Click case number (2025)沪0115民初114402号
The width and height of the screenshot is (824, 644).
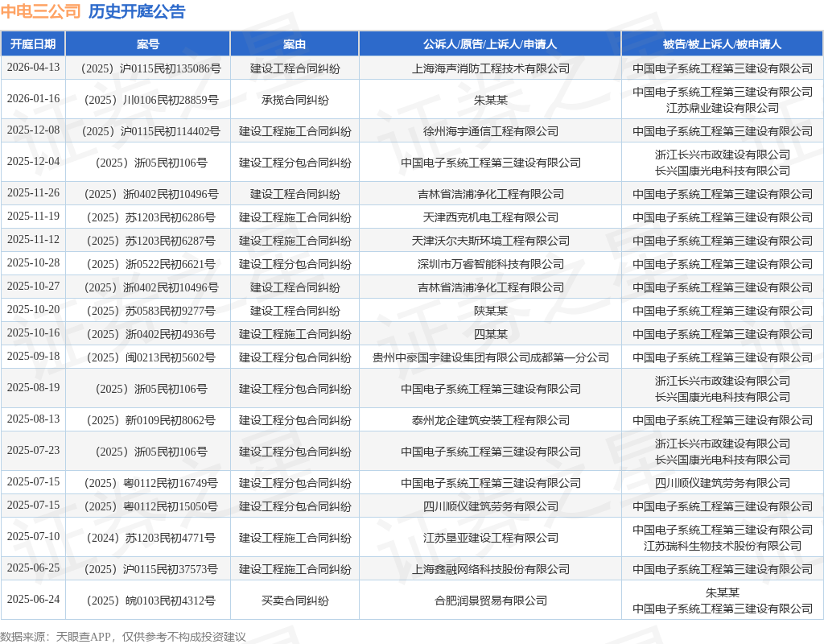[148, 131]
